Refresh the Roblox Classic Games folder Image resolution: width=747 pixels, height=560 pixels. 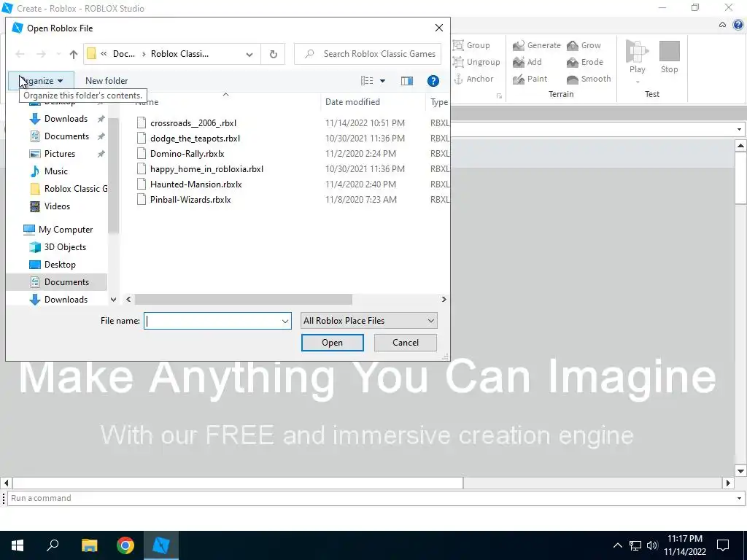point(273,54)
